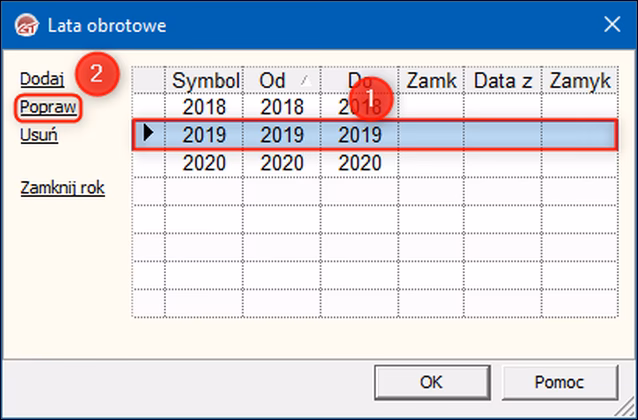Click the Zamk column header
638x420 pixels.
coord(430,80)
